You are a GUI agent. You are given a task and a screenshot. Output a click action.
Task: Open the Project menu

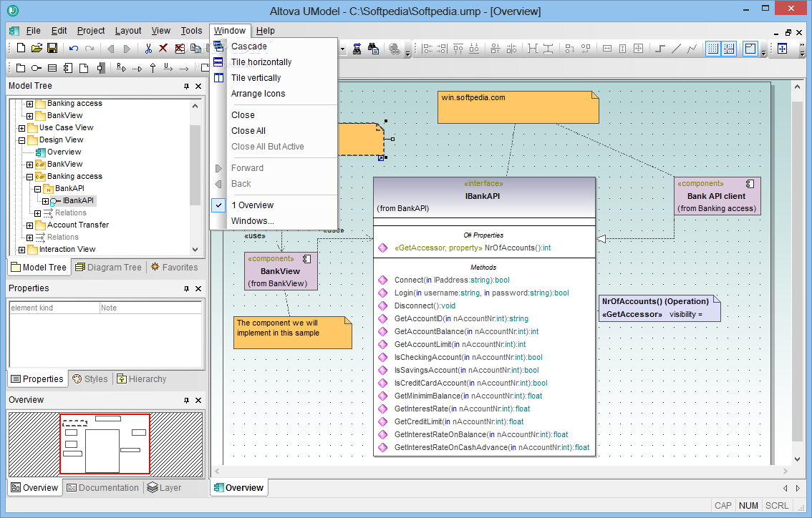91,31
